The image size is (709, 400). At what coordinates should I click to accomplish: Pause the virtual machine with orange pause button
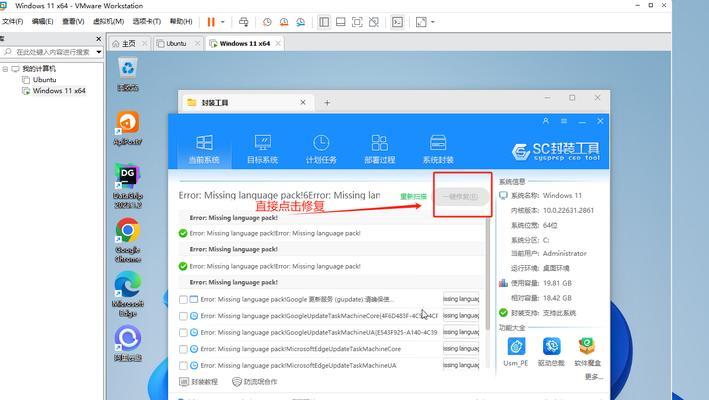tap(211, 22)
